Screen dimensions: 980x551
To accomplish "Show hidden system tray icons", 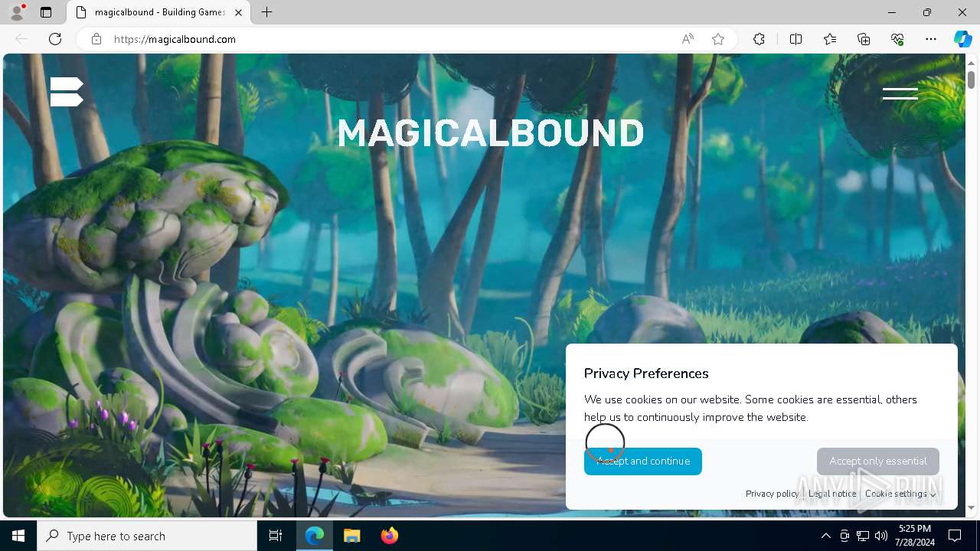I will (825, 536).
